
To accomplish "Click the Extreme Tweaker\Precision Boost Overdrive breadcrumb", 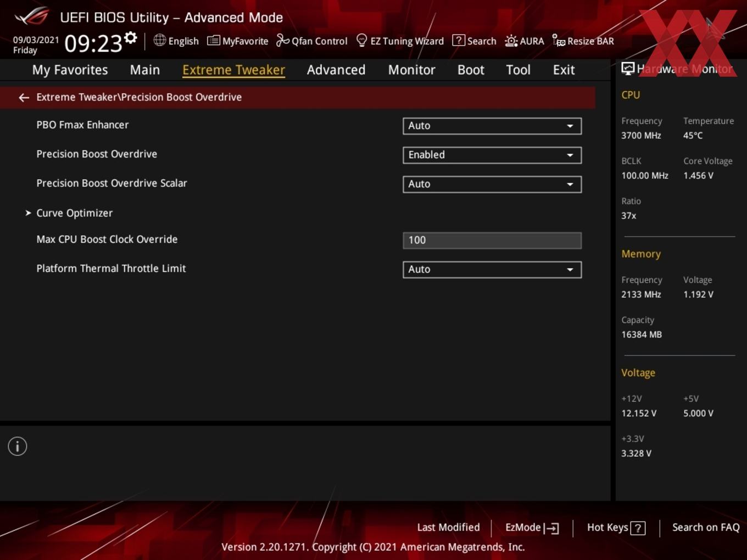I will (139, 97).
